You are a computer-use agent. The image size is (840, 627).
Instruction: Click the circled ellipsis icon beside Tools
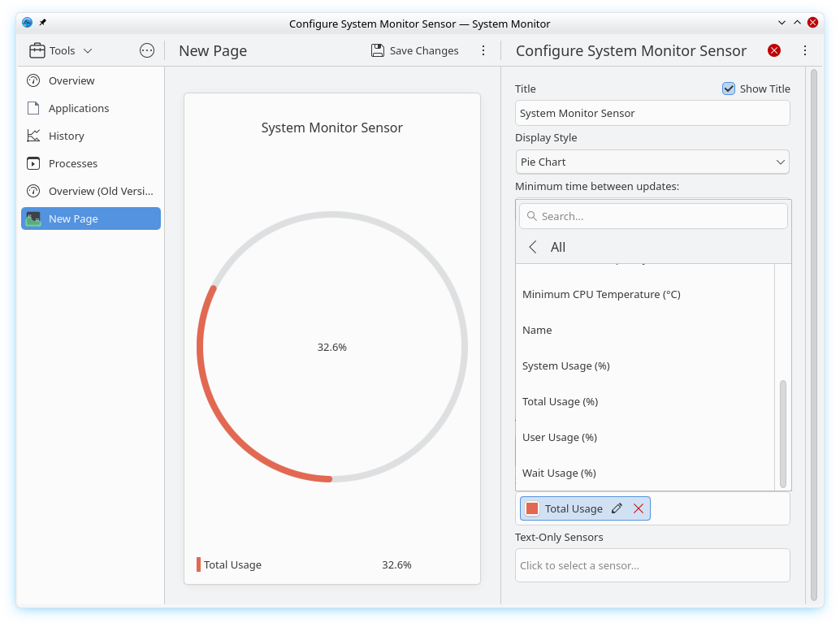(x=147, y=50)
